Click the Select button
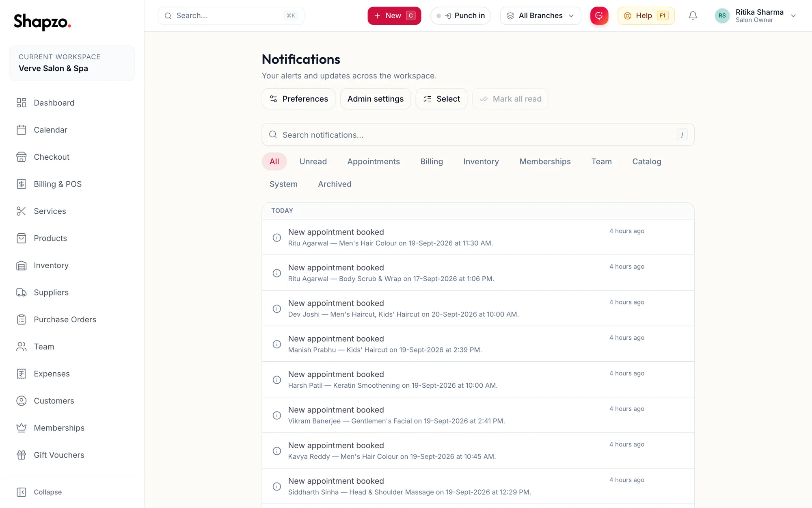Viewport: 812px width, 508px height. click(441, 99)
